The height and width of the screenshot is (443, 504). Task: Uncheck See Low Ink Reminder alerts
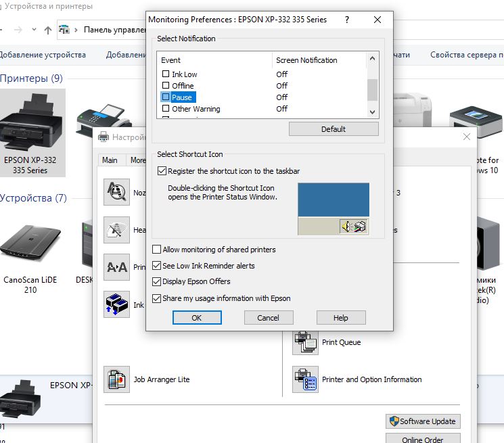[156, 265]
